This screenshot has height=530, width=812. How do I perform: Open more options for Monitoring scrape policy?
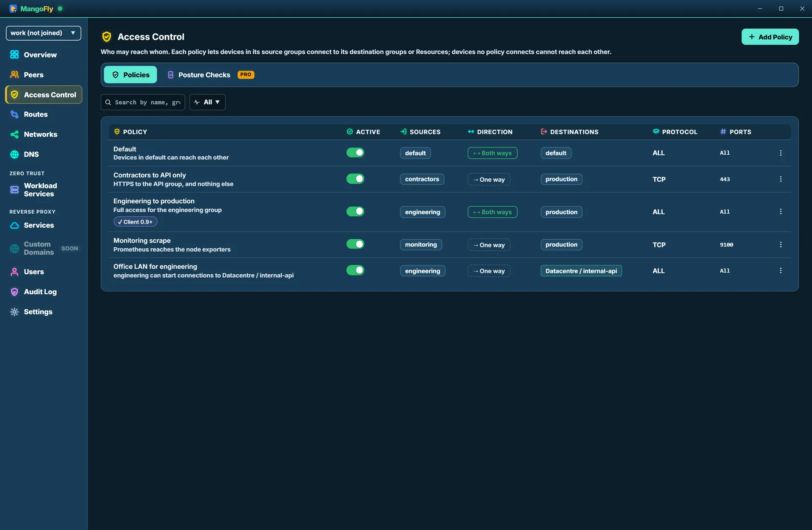click(x=781, y=245)
